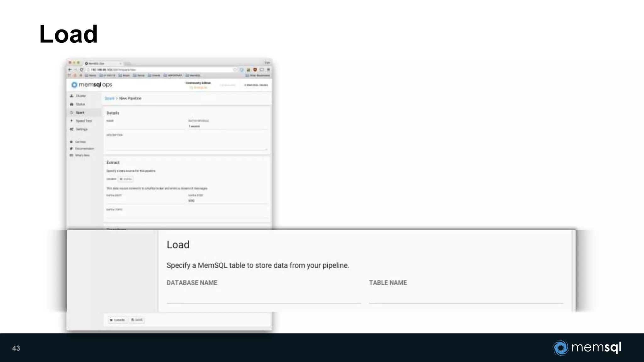Reload the page with refresh icon
Screen dimensions: 644x362
pos(81,70)
